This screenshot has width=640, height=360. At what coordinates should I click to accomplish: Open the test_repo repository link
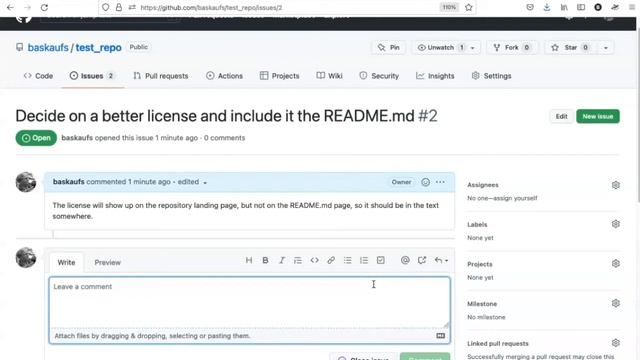(x=98, y=47)
